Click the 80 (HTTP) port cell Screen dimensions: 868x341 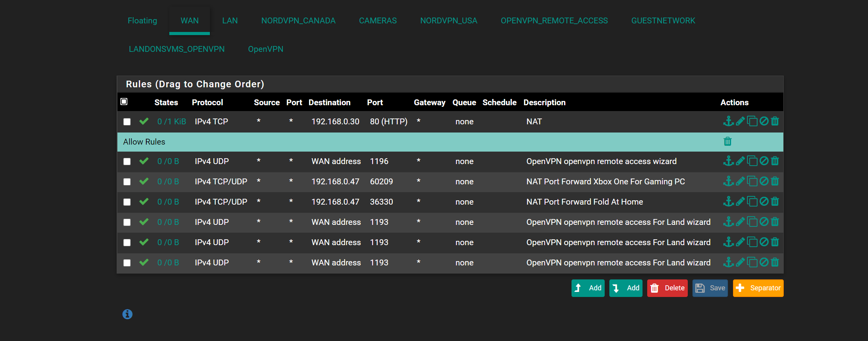click(x=389, y=122)
